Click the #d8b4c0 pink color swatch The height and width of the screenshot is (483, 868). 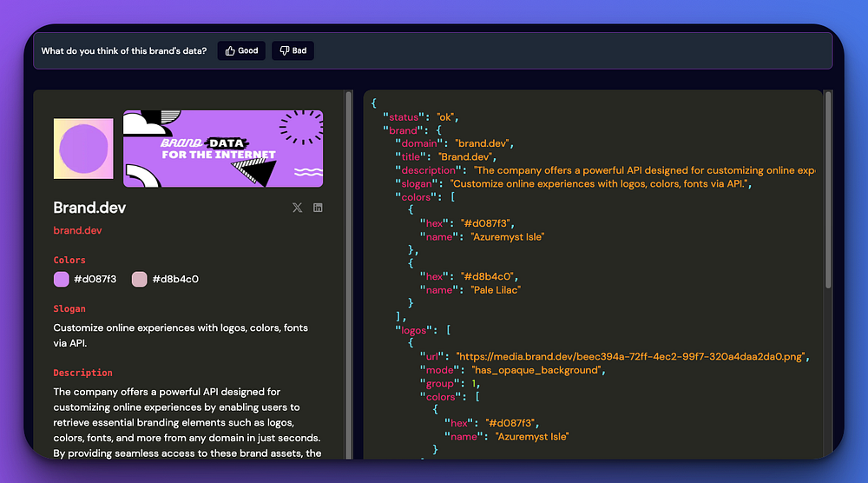140,279
